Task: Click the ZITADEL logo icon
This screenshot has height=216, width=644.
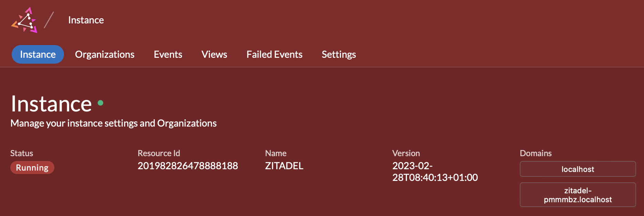Action: point(24,20)
